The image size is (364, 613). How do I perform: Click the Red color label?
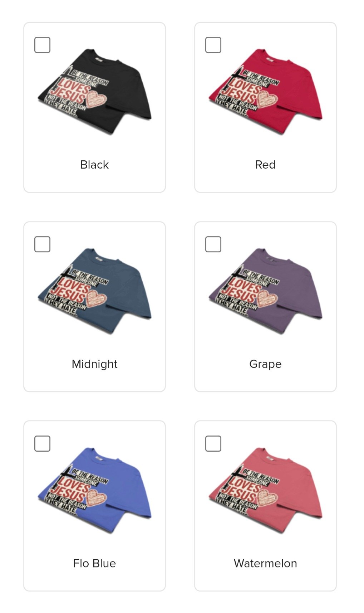point(265,165)
